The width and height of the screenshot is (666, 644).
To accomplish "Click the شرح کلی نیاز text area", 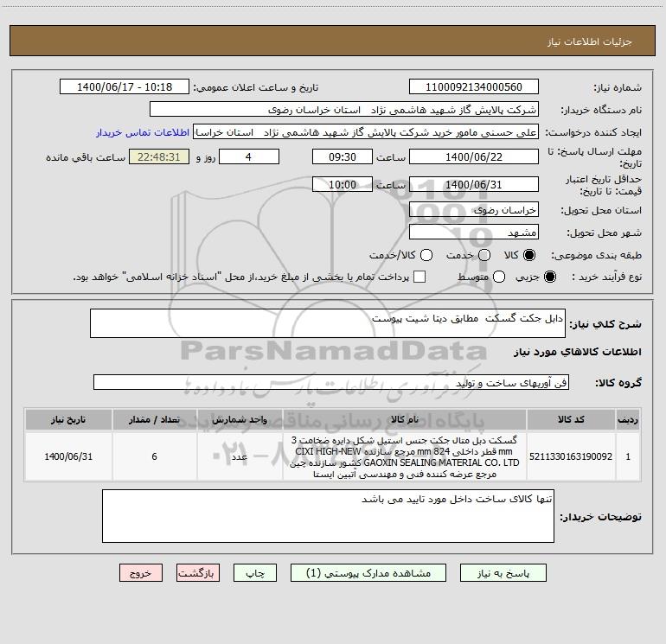I will coord(328,323).
